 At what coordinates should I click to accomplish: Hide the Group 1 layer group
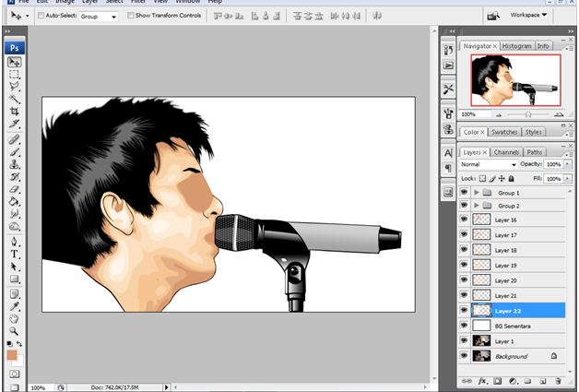pyautogui.click(x=464, y=192)
